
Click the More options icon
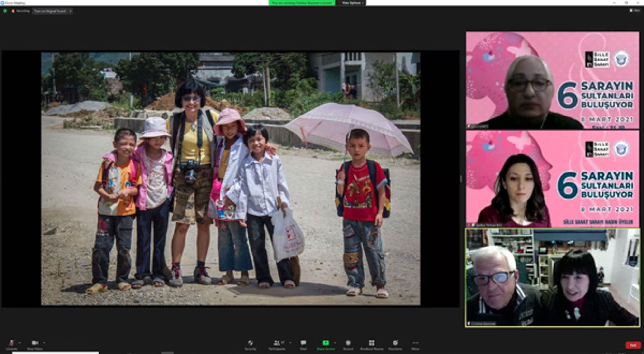[415, 344]
